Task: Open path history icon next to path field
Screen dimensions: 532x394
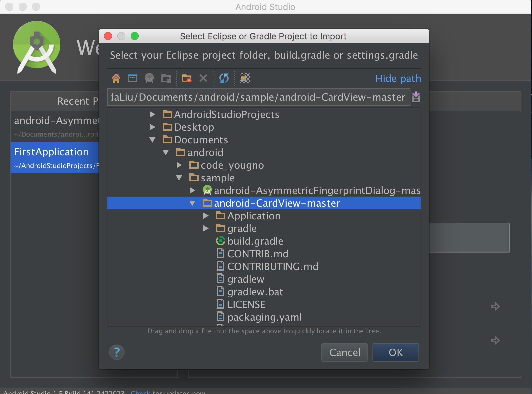Action: [x=416, y=97]
